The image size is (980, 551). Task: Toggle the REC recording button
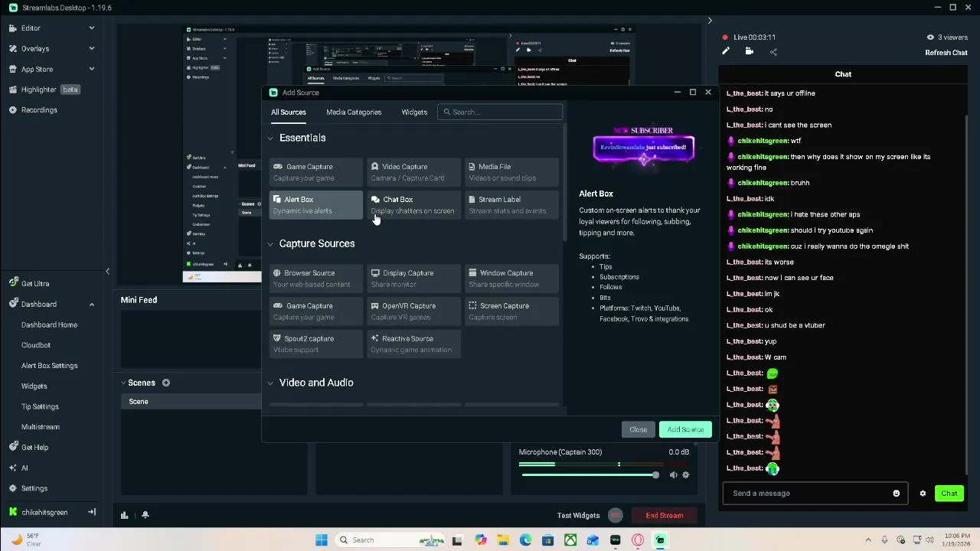point(616,516)
